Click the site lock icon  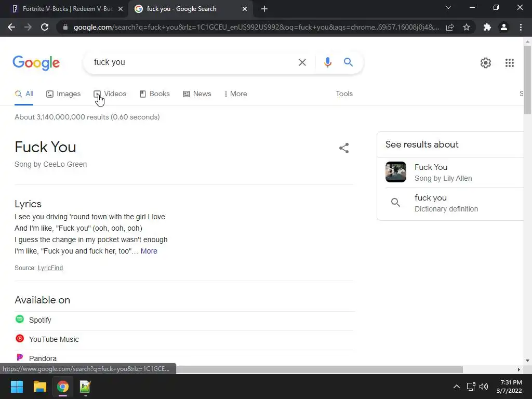pos(65,27)
